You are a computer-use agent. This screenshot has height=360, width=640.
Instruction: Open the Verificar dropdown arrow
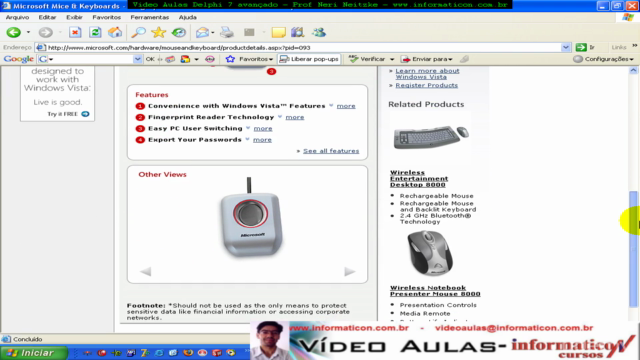(392, 60)
